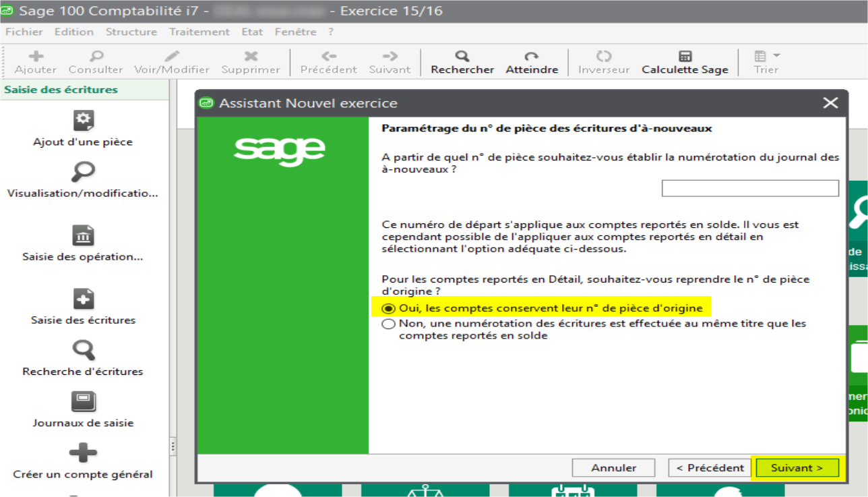The image size is (868, 497).
Task: Click the Atteindre arrow icon
Action: 532,57
